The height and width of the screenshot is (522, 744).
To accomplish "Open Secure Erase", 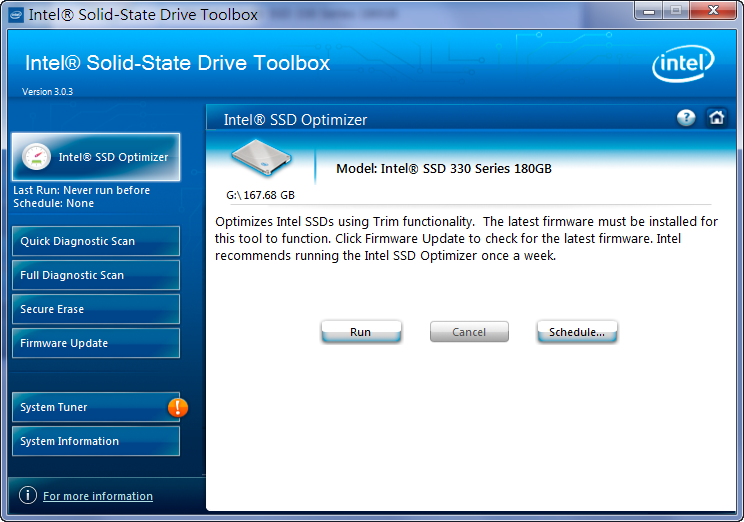I will coord(96,309).
